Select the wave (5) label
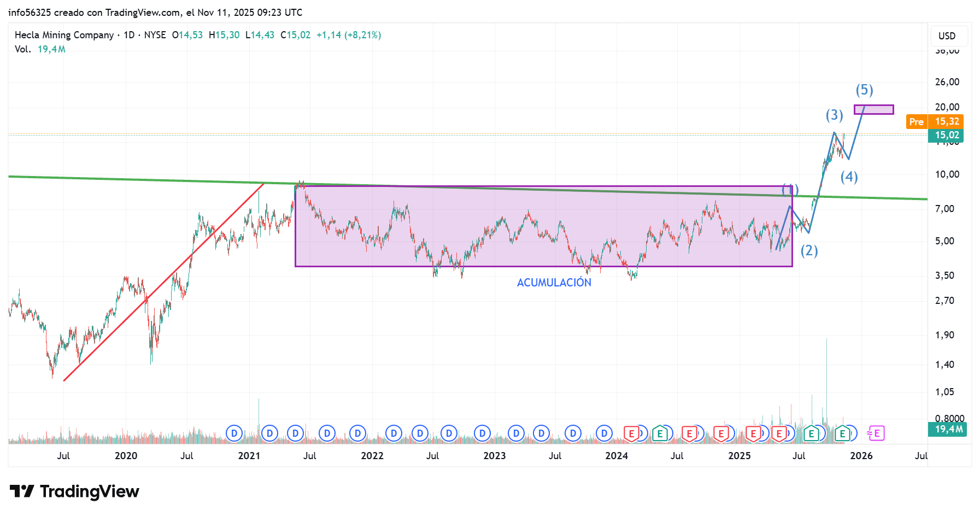 [x=864, y=90]
